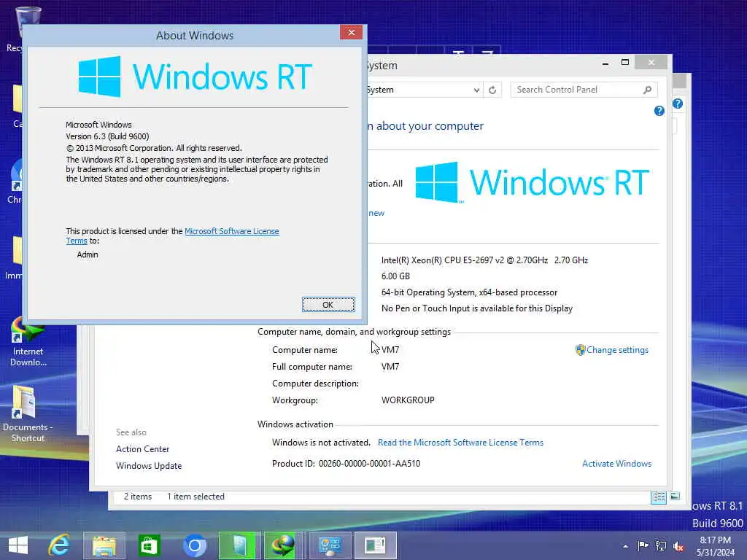Click the Search Control Panel field
The height and width of the screenshot is (560, 747).
click(x=576, y=90)
